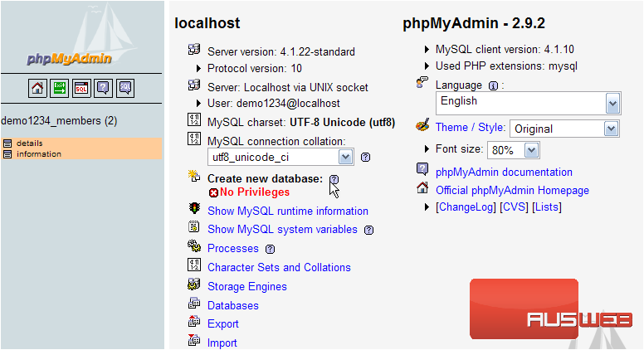Open Show MySQL runtime information link

tap(288, 211)
